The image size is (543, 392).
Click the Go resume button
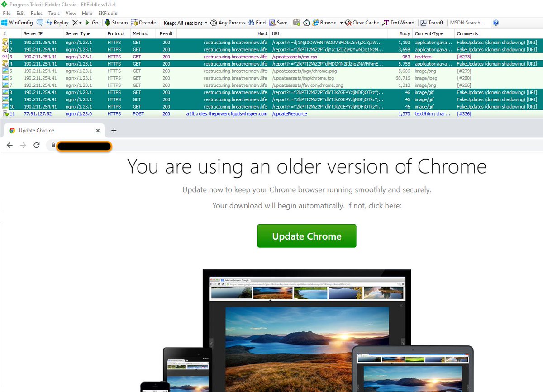pyautogui.click(x=91, y=23)
